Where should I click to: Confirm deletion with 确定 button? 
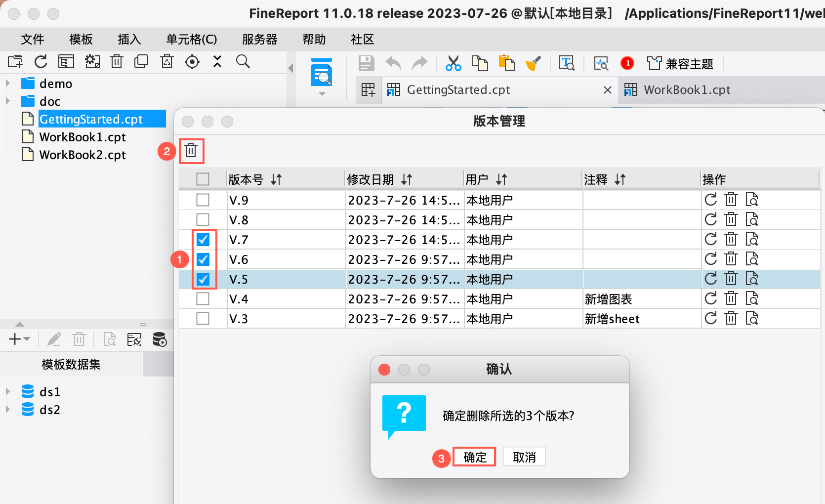474,457
